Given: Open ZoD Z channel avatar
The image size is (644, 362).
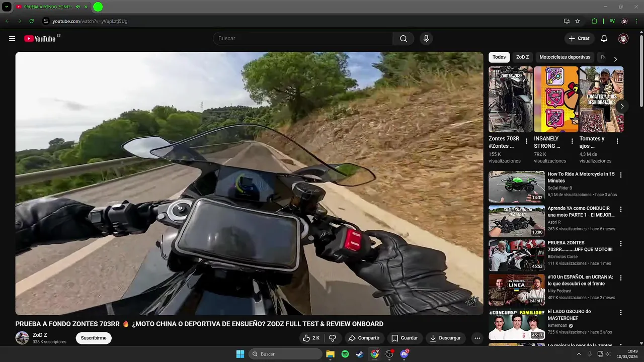Looking at the screenshot, I should pyautogui.click(x=22, y=338).
